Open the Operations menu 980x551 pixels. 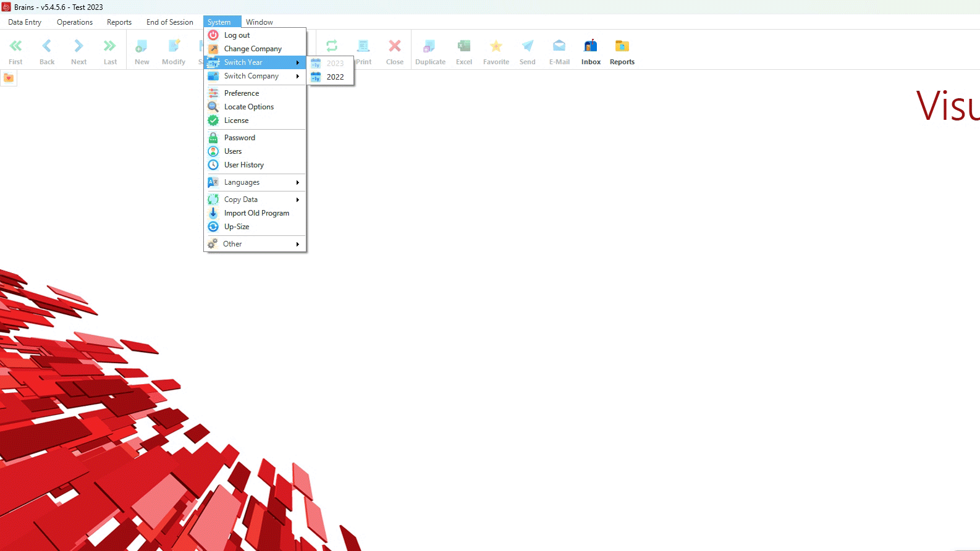(75, 22)
